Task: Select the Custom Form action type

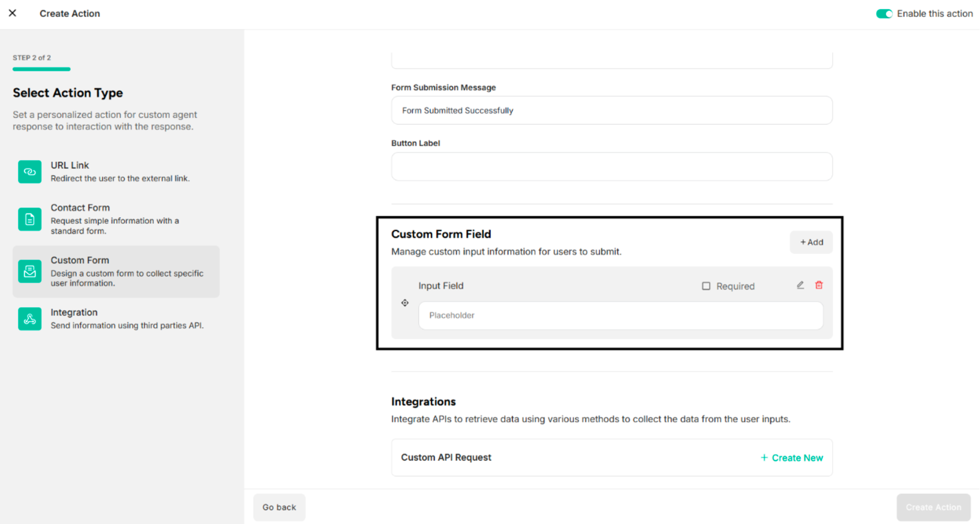Action: [x=116, y=271]
